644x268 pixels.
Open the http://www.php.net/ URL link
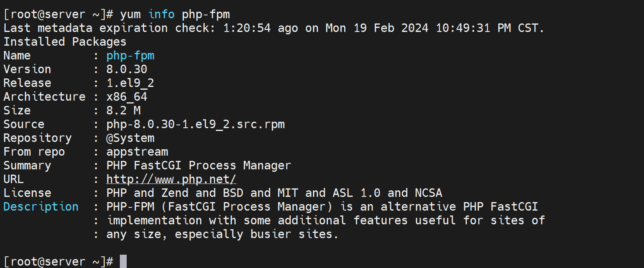tap(171, 179)
